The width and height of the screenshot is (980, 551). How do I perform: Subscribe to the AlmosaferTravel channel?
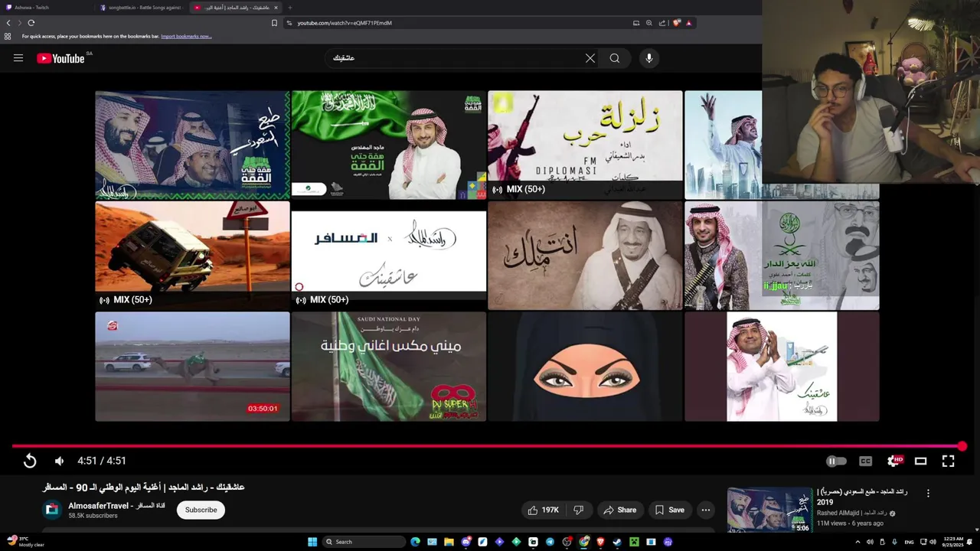point(201,510)
